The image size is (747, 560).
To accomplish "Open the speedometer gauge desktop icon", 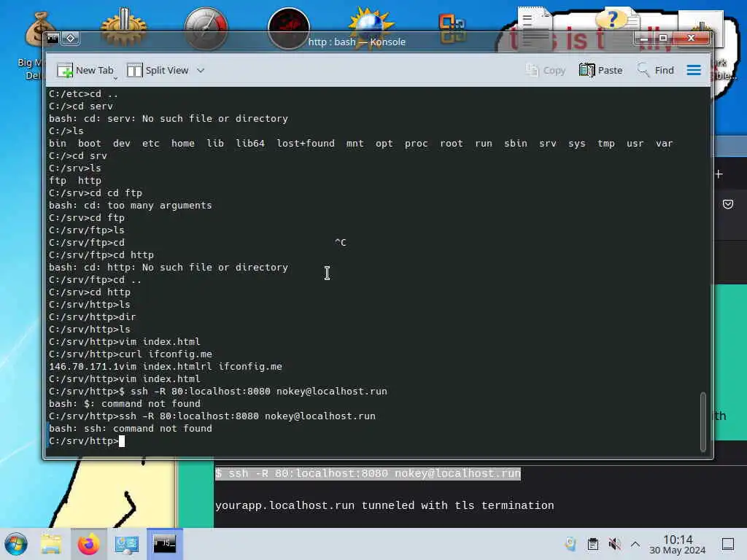I will pos(206,28).
